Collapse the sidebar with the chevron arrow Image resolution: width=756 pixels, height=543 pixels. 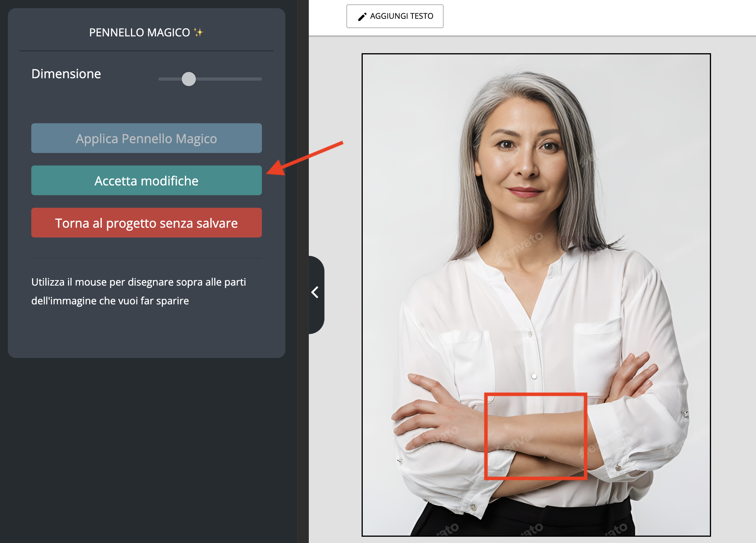click(x=315, y=293)
